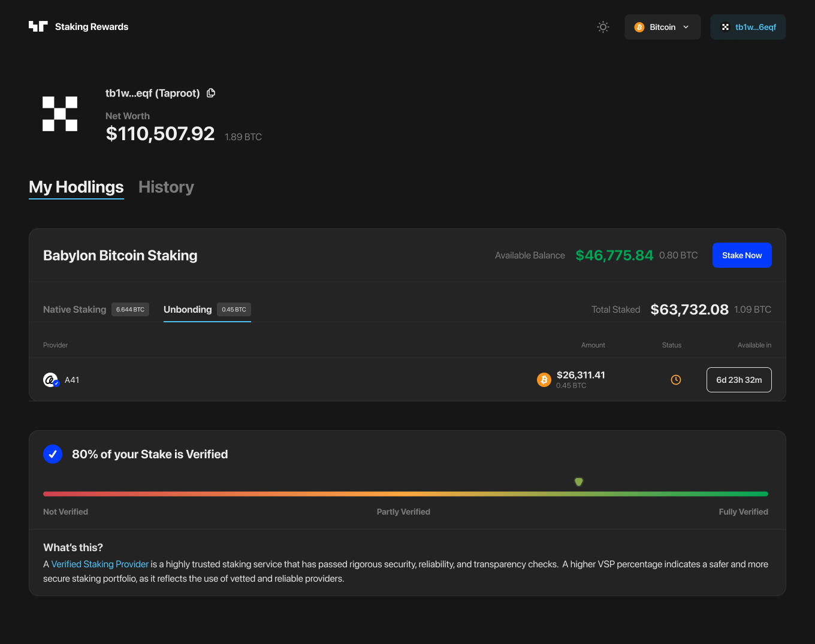Click the checkered wallet avatar
Viewport: 815px width, 644px height.
(60, 114)
